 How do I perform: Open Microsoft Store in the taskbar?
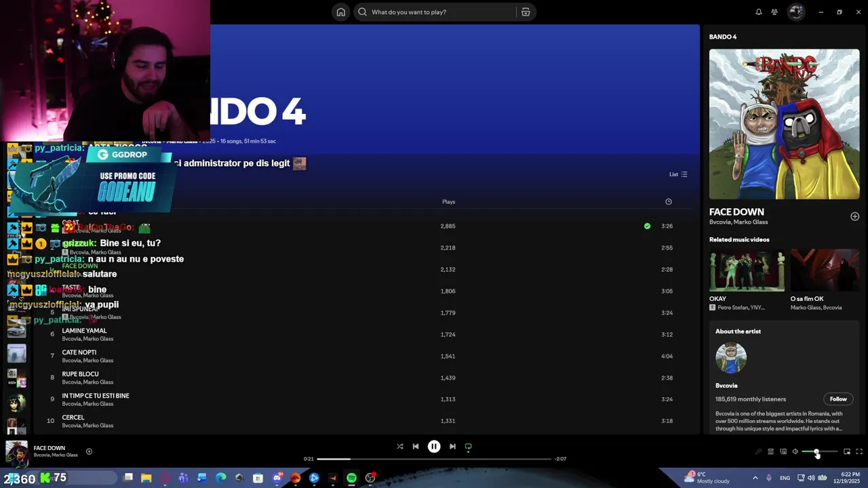click(x=258, y=478)
